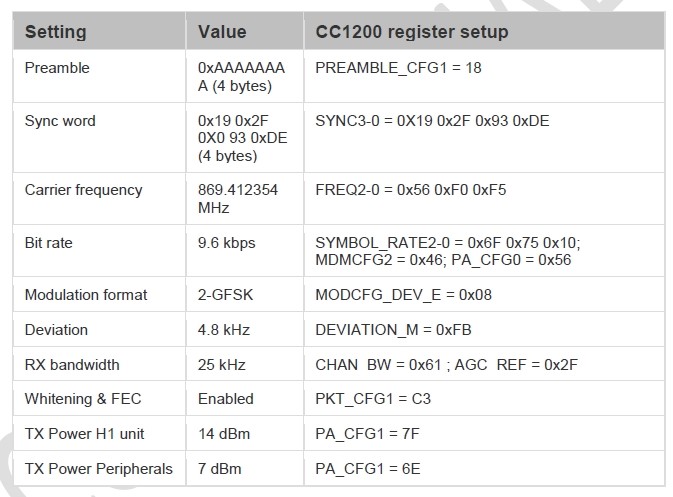Screen dimensions: 673x497
Task: Select the Modulation format label
Action: [86, 295]
